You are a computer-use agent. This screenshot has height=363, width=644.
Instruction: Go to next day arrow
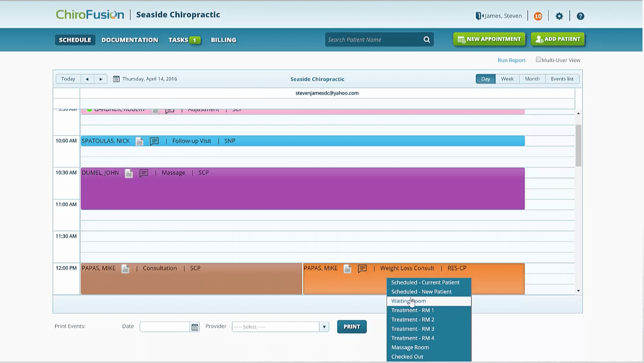101,79
